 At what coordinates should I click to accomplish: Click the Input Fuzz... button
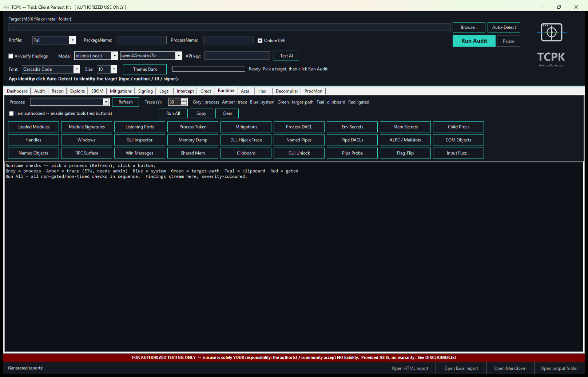click(458, 153)
